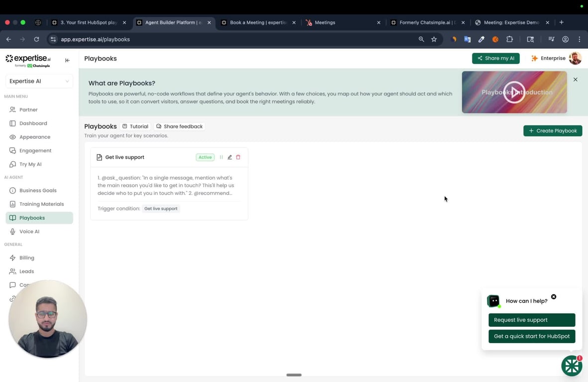Open the Enterprise plan label
This screenshot has height=382, width=588.
click(x=549, y=58)
